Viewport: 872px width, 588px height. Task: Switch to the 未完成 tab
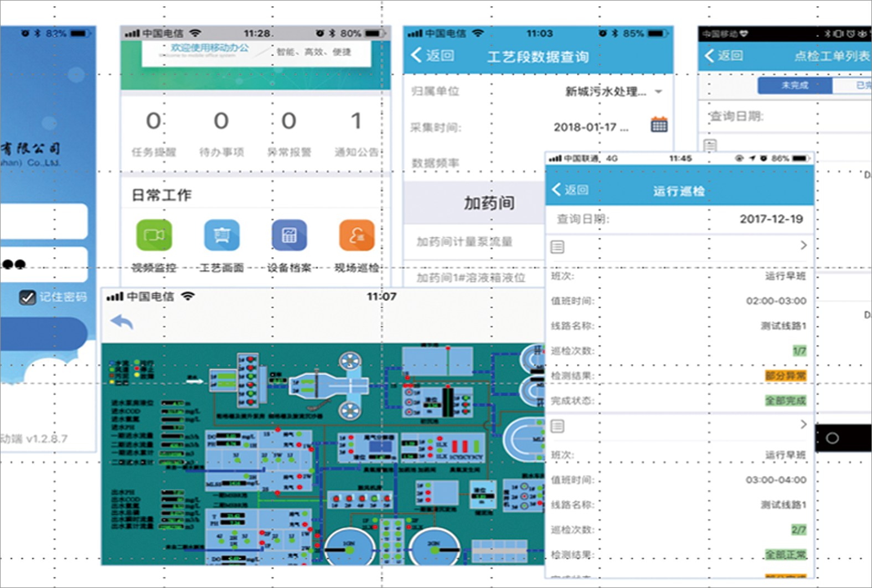tap(794, 85)
